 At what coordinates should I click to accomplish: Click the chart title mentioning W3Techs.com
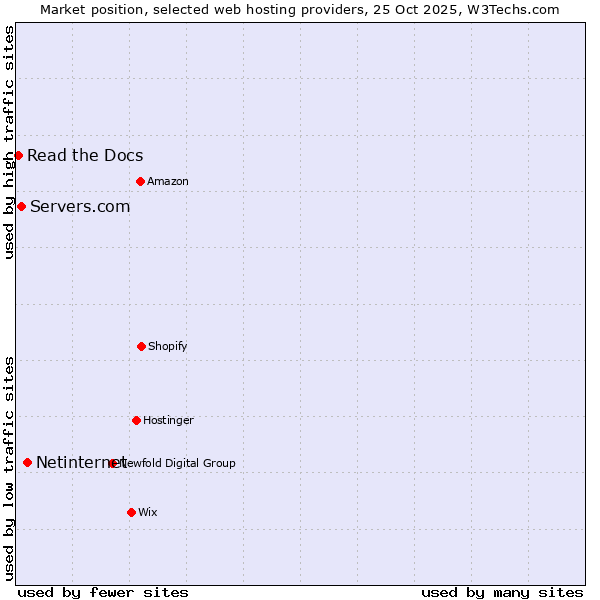click(300, 9)
